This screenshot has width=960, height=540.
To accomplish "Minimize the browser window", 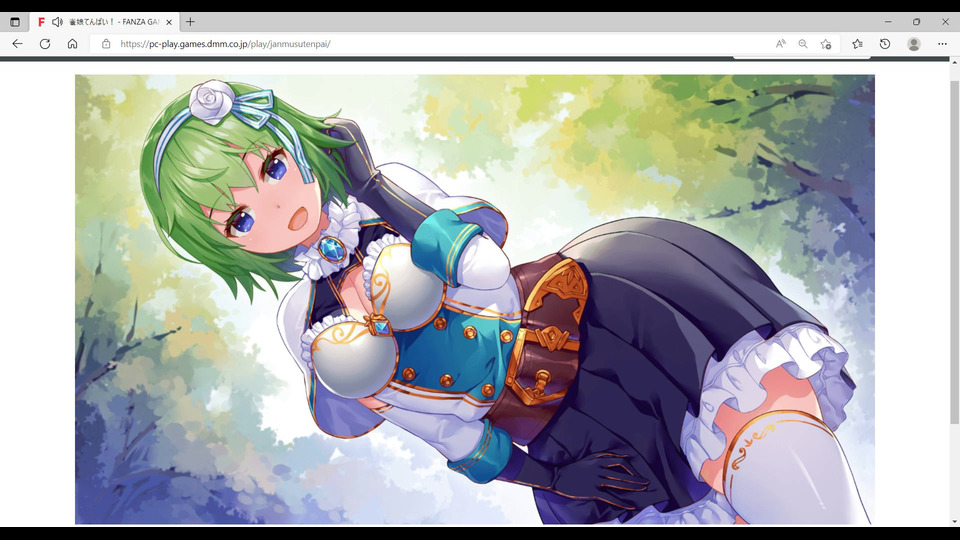I will (x=888, y=22).
